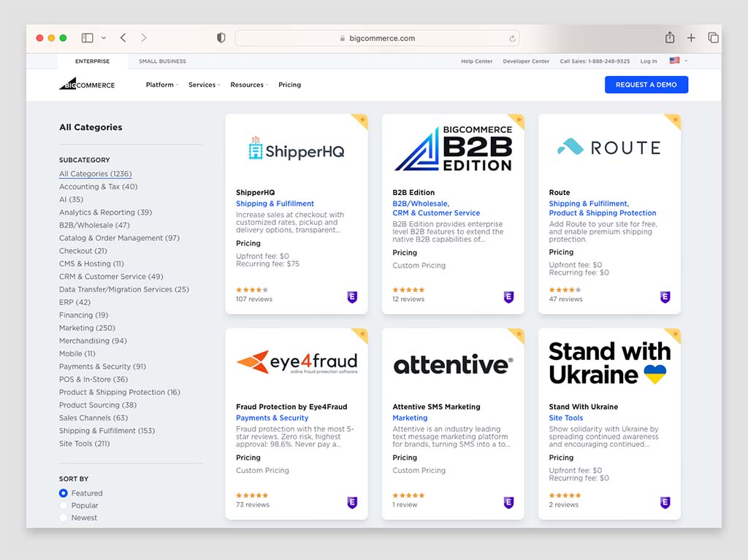Click Stand With Ukraine's Site Tools link
Screen dimensions: 748x560
pos(566,418)
